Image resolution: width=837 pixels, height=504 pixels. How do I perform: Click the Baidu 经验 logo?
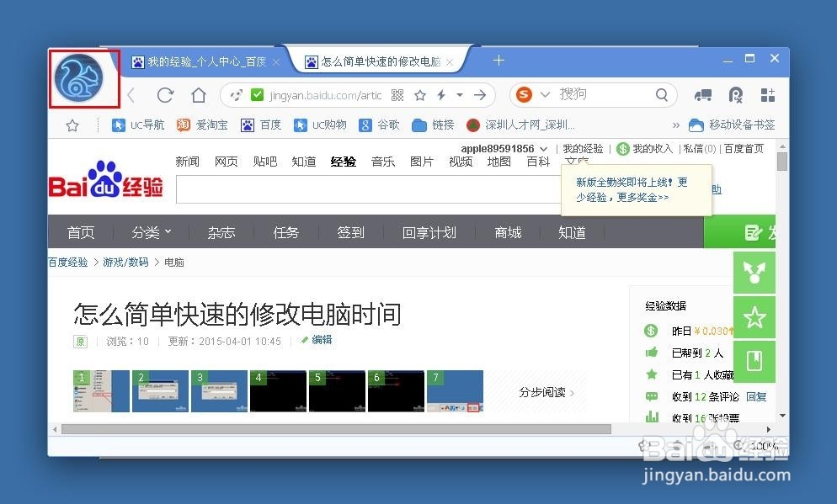pyautogui.click(x=106, y=180)
